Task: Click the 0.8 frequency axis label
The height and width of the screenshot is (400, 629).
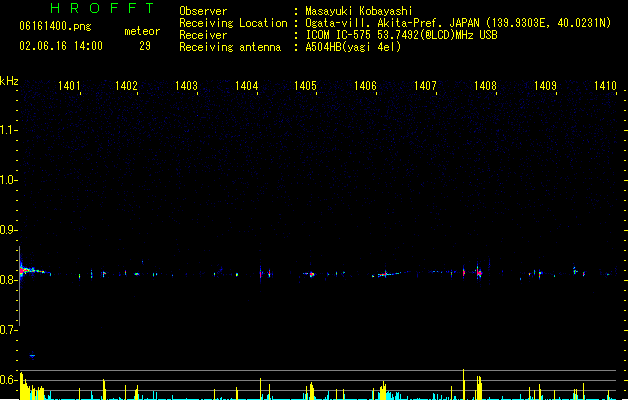Action: pyautogui.click(x=8, y=280)
